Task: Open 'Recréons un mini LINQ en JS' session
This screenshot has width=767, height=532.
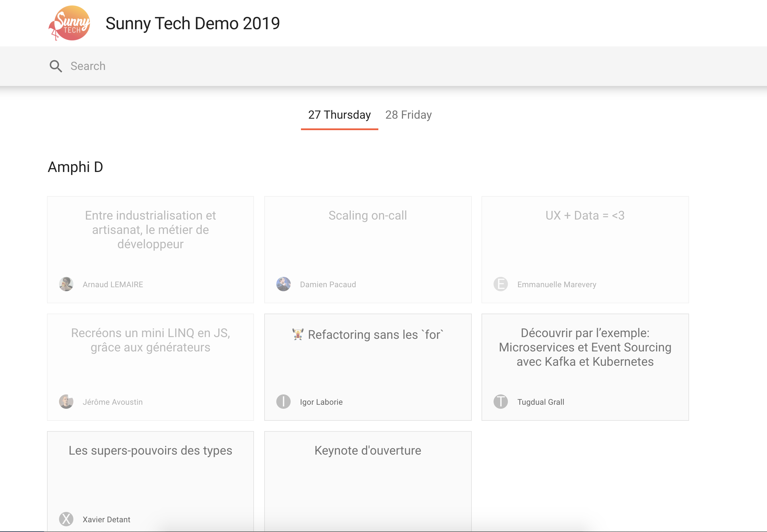Action: click(150, 367)
